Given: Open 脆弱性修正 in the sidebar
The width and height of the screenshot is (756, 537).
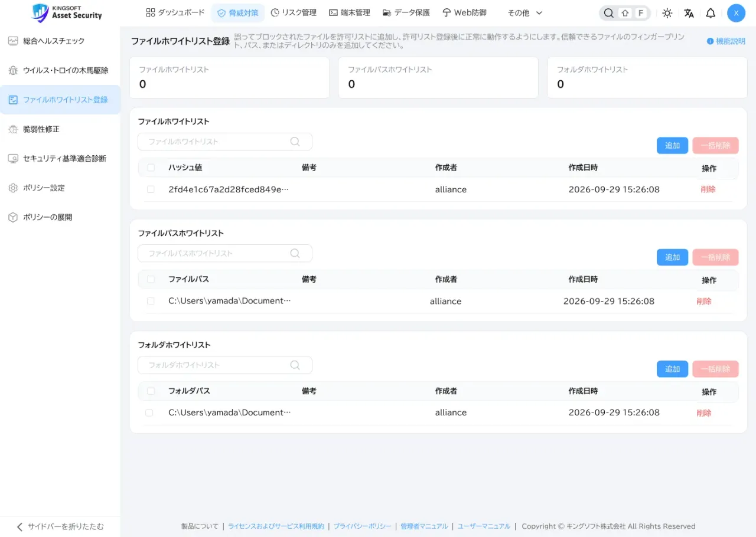Looking at the screenshot, I should pyautogui.click(x=60, y=129).
